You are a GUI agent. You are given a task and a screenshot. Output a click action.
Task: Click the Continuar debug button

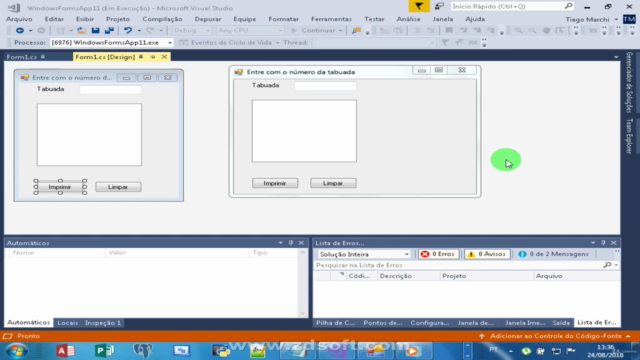click(317, 31)
